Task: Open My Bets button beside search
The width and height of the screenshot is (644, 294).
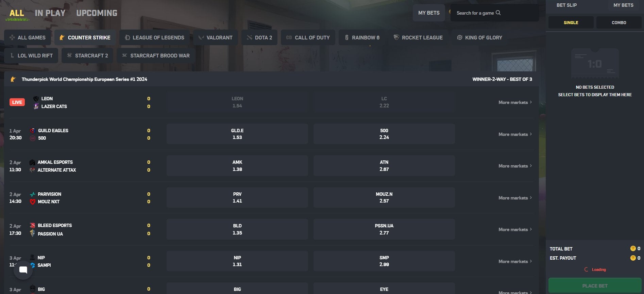Action: 428,13
